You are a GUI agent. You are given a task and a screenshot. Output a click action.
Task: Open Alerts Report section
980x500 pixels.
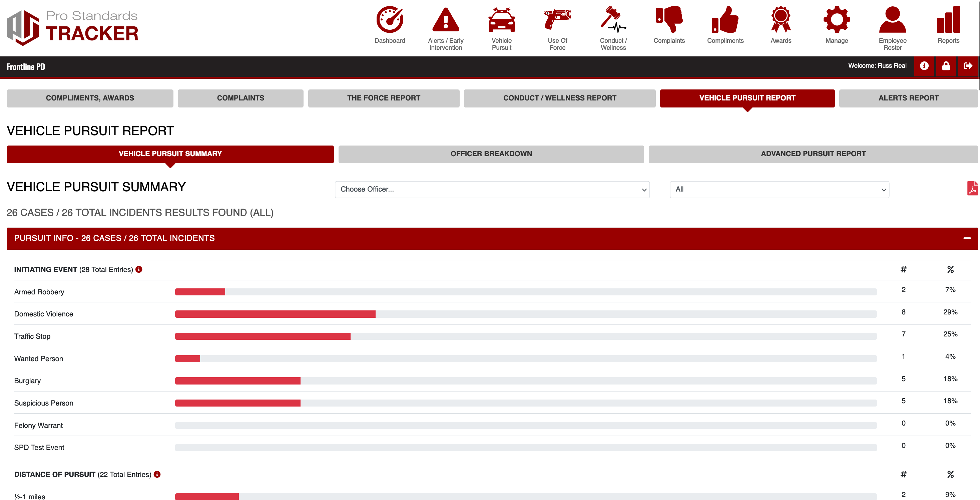[908, 98]
